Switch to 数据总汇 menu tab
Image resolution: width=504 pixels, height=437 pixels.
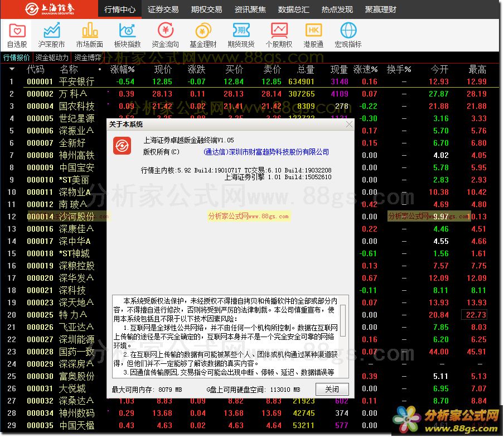tap(294, 9)
